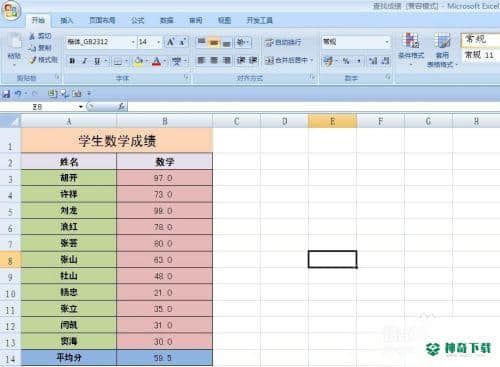Select the center align icon
500x367 pixels.
(x=214, y=60)
